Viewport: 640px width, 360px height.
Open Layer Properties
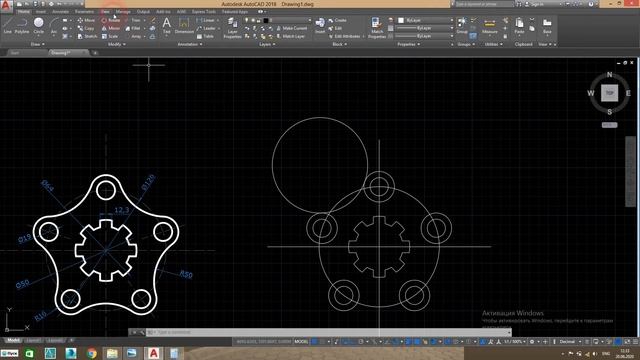[233, 28]
